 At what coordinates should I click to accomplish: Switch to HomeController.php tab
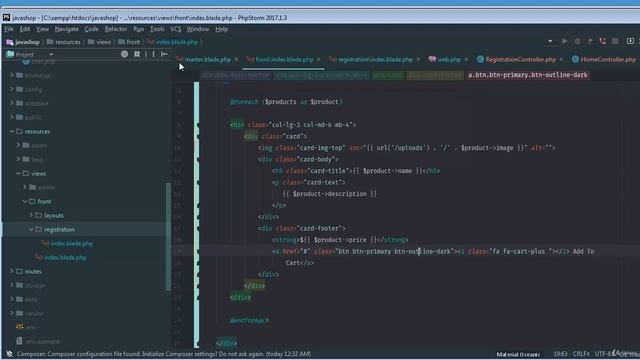click(605, 60)
